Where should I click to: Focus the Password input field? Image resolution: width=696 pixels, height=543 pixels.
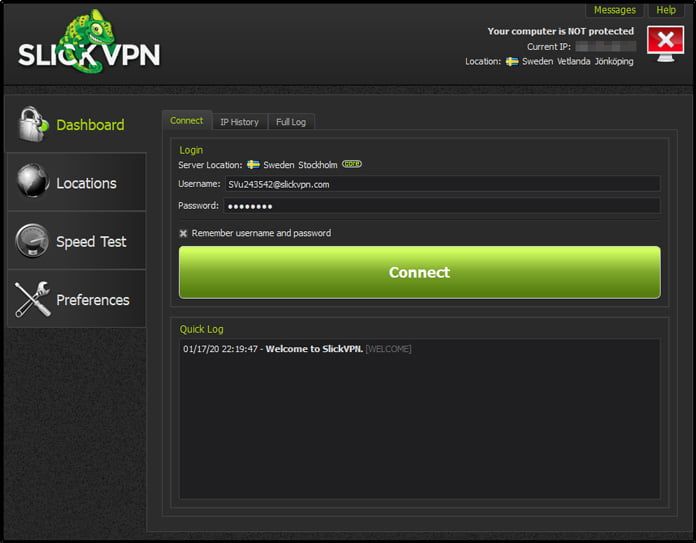[442, 206]
